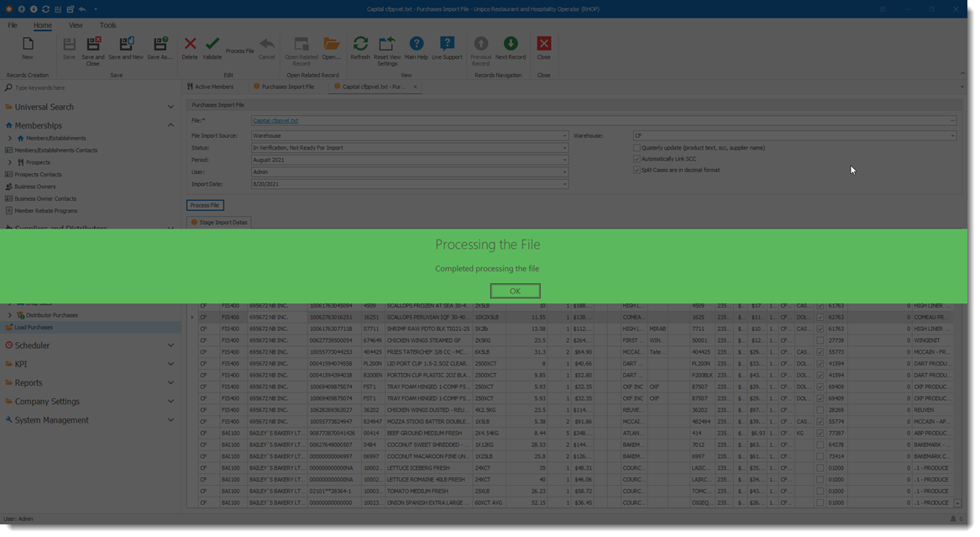
Task: Enable the Quarterly update checkbox
Action: click(637, 148)
